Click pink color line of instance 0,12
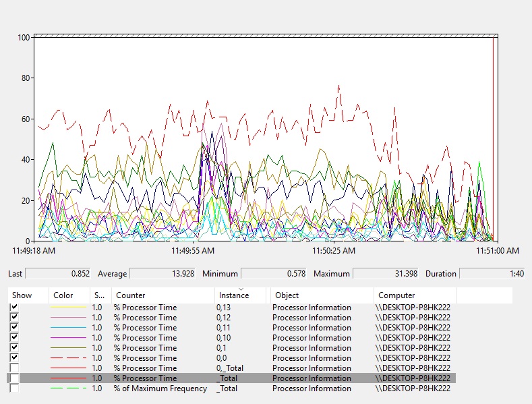Screen dimensions: 532x404 coord(69,318)
